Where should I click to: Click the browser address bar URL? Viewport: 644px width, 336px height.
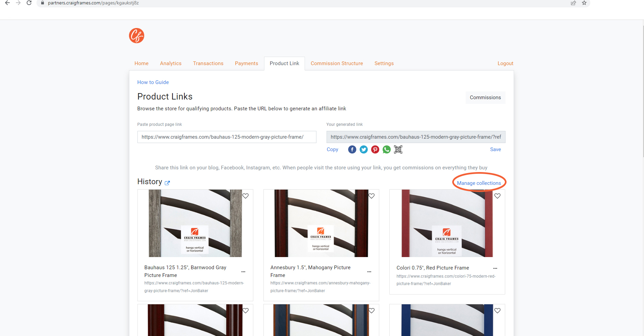coord(93,3)
